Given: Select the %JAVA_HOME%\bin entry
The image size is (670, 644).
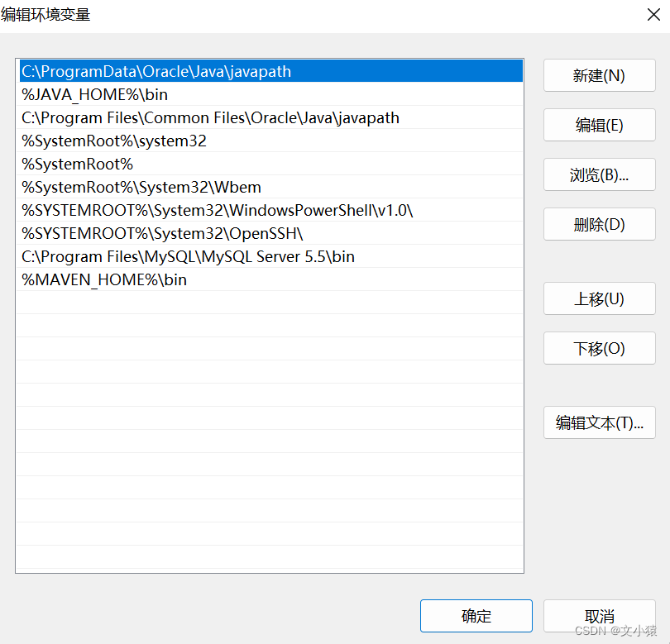Looking at the screenshot, I should click(271, 94).
